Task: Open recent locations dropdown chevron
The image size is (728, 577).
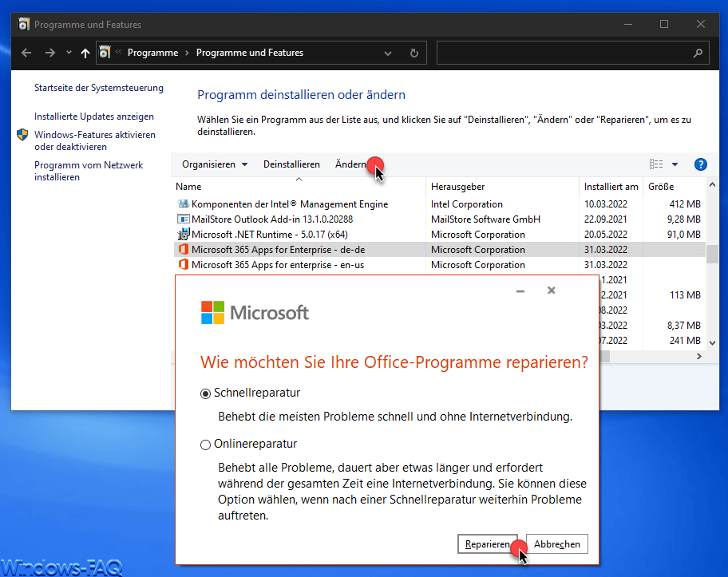Action: [69, 53]
